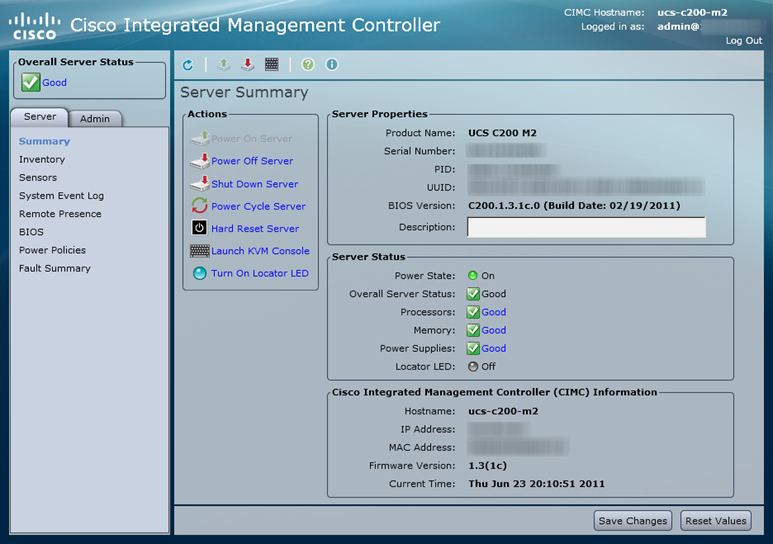This screenshot has width=773, height=544.
Task: Switch to the Server tab
Action: point(40,117)
